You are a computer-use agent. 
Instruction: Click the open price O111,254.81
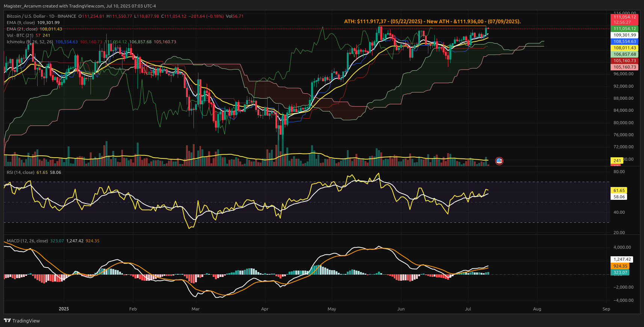click(x=91, y=16)
